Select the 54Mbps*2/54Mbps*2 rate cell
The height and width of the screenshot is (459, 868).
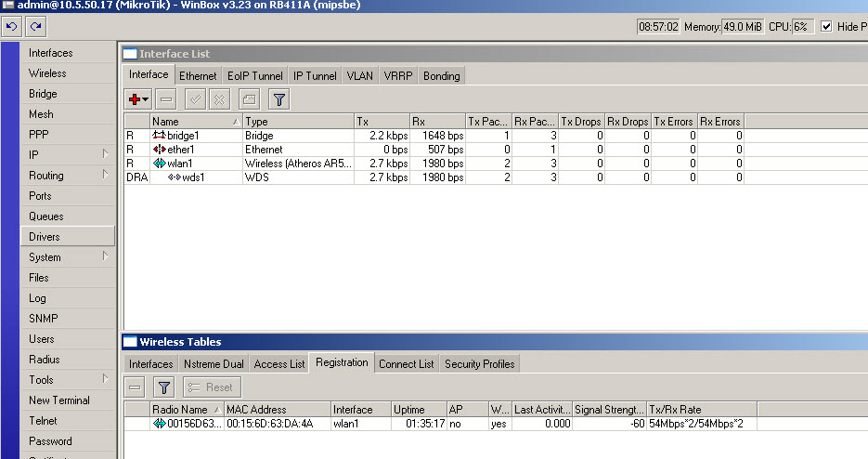(702, 424)
